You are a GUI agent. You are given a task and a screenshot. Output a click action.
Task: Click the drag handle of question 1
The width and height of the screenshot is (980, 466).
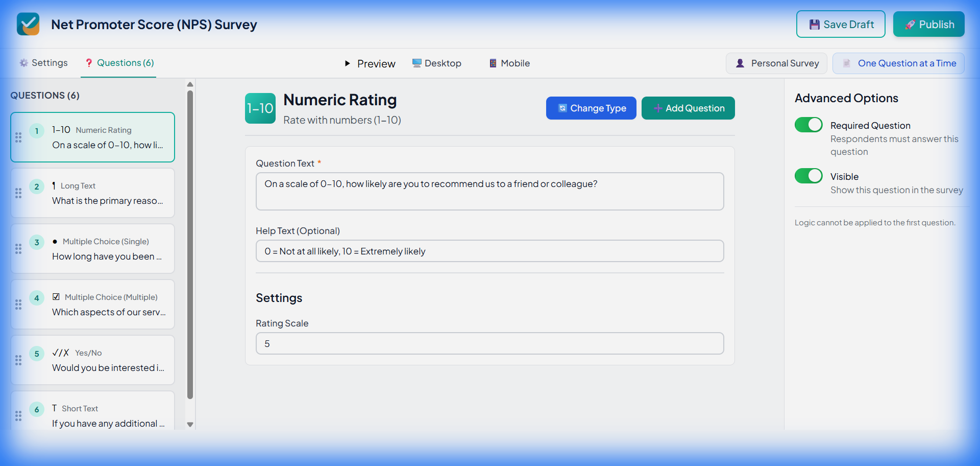tap(18, 137)
